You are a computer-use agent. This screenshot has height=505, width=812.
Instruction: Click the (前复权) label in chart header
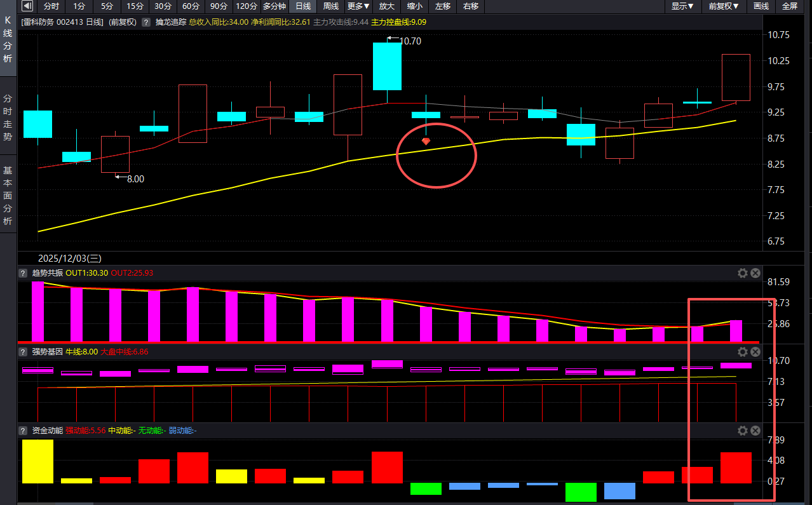click(x=123, y=22)
